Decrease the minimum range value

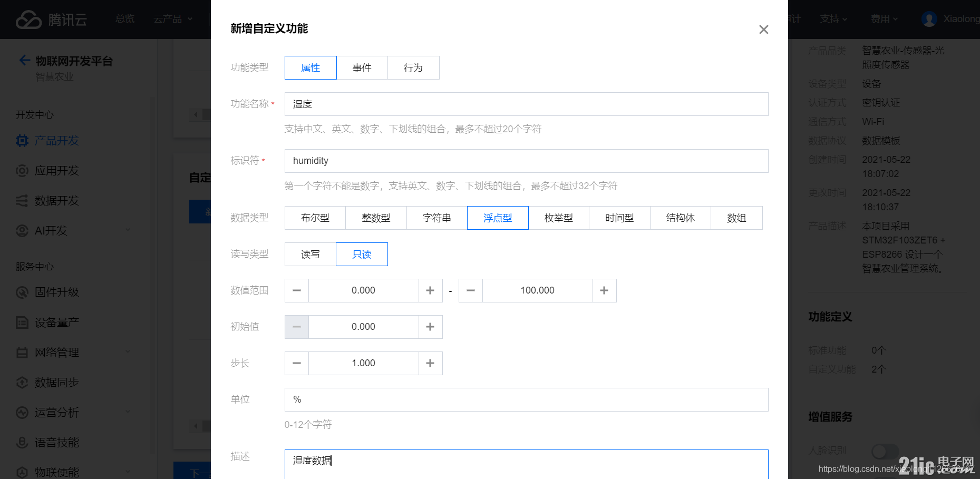(x=297, y=291)
